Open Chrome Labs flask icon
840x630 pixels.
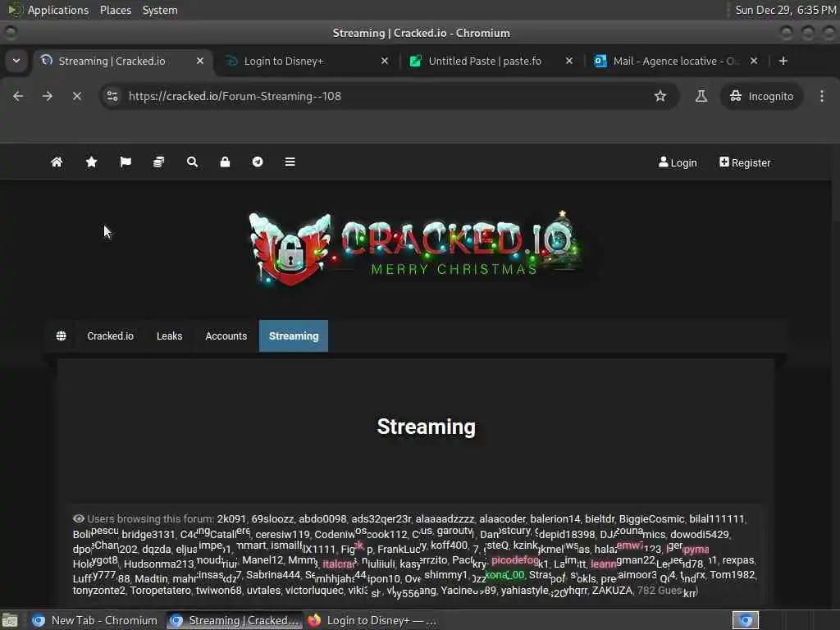[x=701, y=96]
